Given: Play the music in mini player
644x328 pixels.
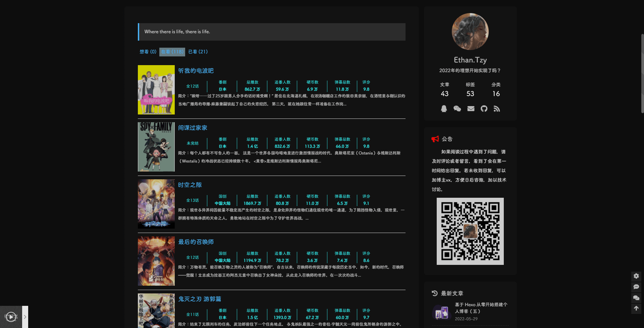Looking at the screenshot, I should (x=11, y=317).
